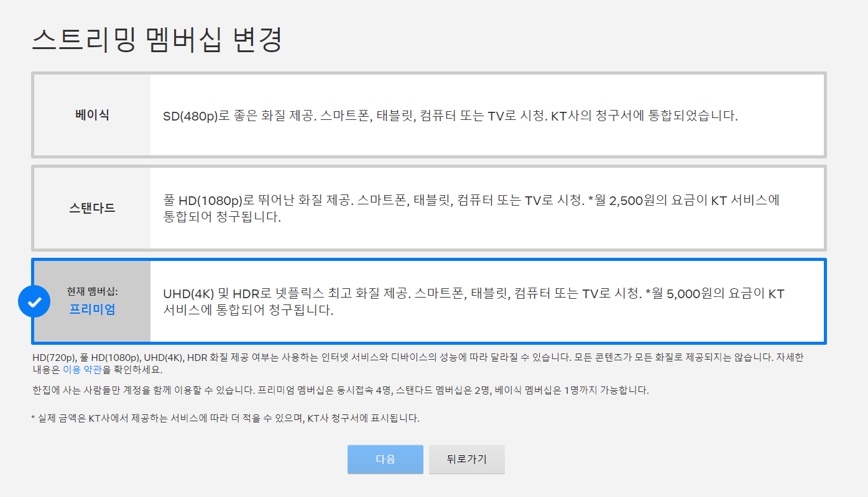868x497 pixels.
Task: Open the 이용 약관 link
Action: tap(83, 370)
